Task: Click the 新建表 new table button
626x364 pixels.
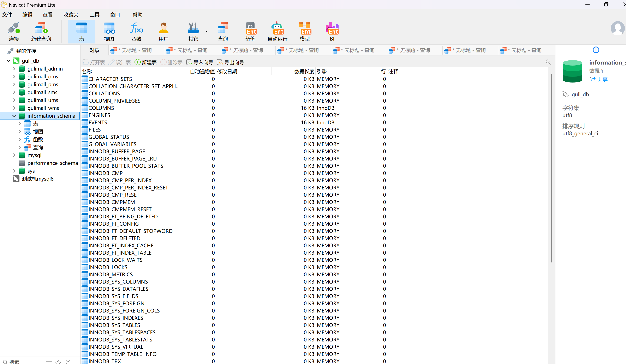Action: pyautogui.click(x=145, y=62)
